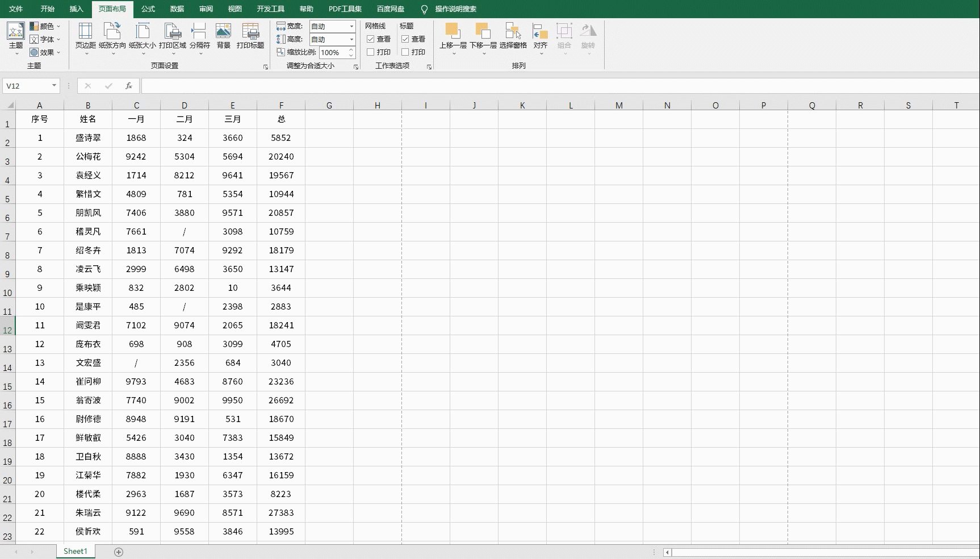
Task: Open the 分隔符 dropdown arrow
Action: click(x=200, y=53)
